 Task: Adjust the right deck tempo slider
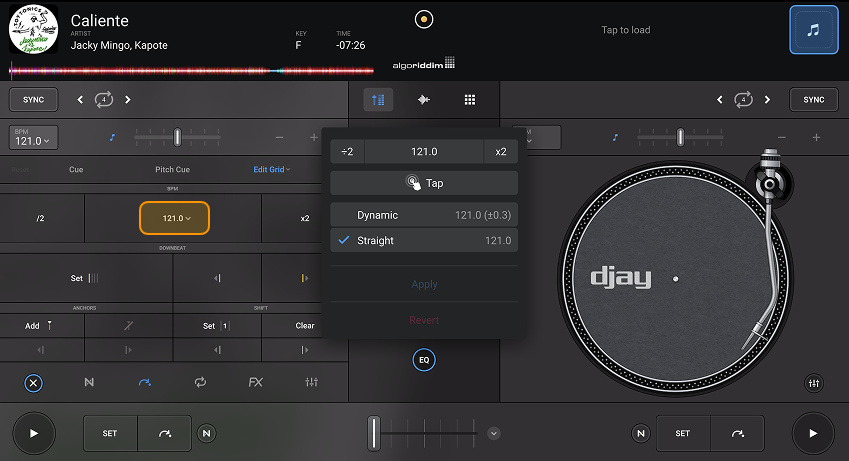[x=680, y=138]
